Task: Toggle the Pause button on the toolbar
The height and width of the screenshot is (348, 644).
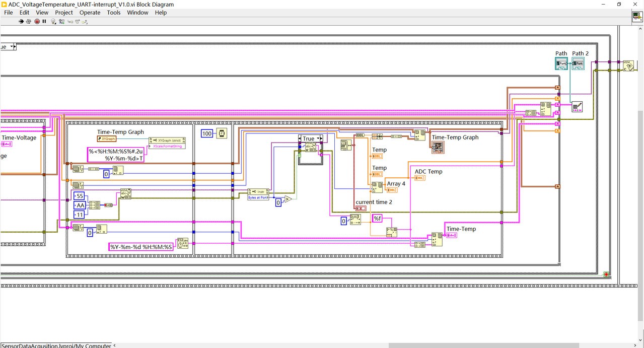Action: tap(44, 21)
